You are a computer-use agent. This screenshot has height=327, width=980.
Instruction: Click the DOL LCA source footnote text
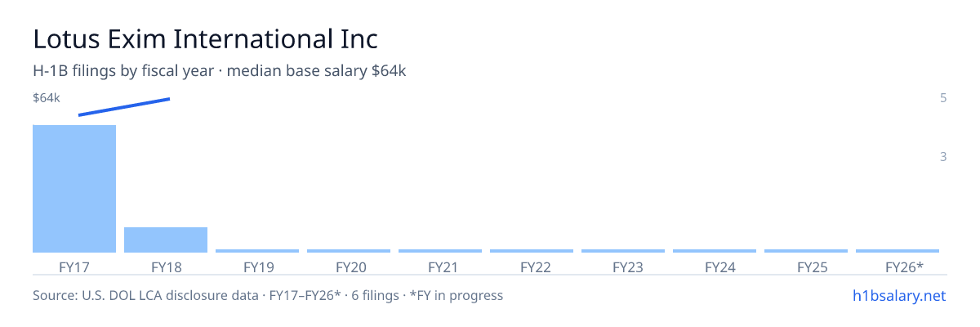(x=268, y=295)
